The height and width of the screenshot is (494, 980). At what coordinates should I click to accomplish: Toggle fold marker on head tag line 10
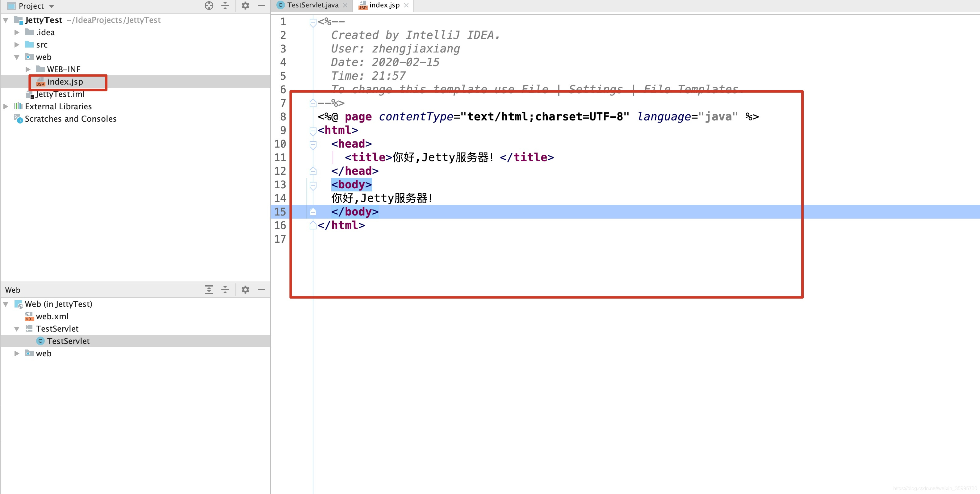pos(313,144)
